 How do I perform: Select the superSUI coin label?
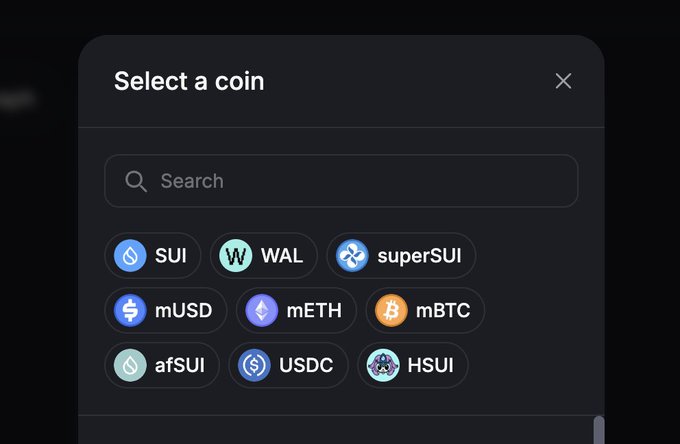[x=419, y=255]
